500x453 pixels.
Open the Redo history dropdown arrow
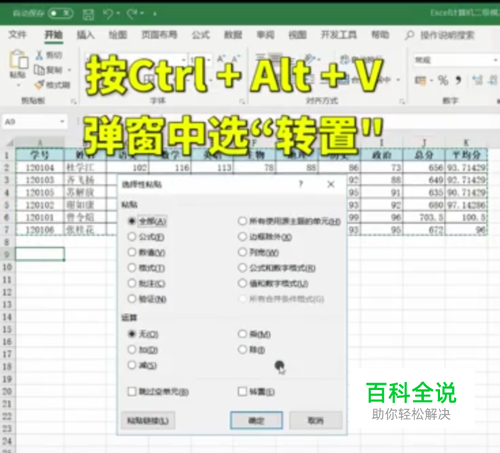tap(142, 14)
